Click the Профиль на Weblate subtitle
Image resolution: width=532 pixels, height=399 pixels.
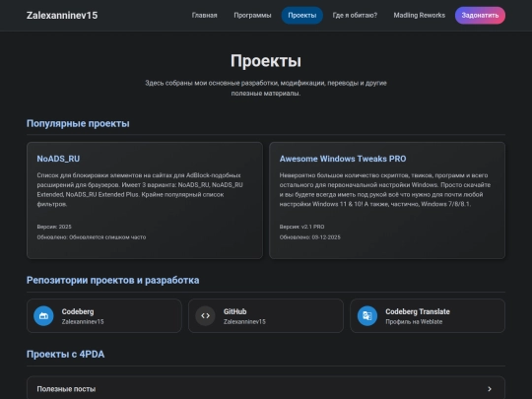coord(414,321)
